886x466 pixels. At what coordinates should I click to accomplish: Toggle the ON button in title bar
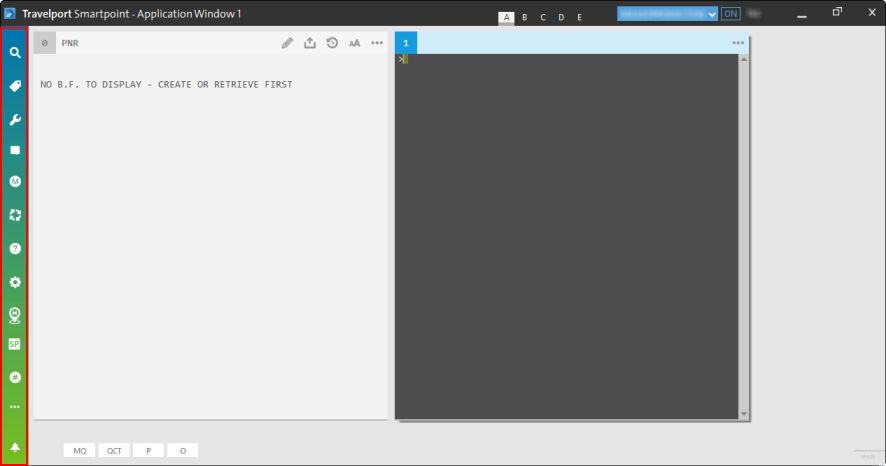730,14
